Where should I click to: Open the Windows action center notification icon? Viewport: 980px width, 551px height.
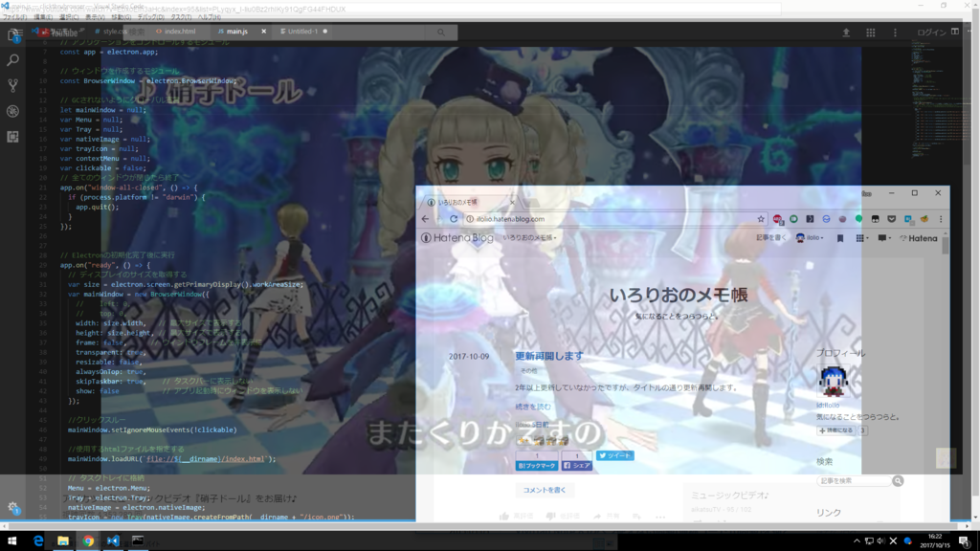[x=965, y=541]
